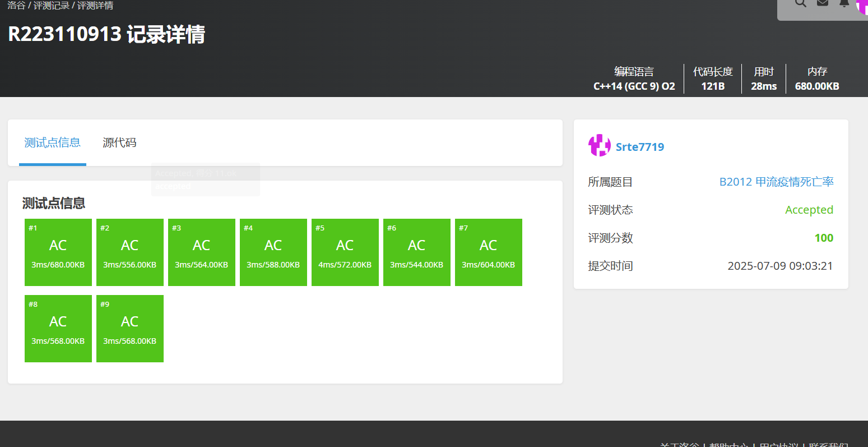Select test case #1 AC tile
This screenshot has height=447, width=868.
tap(58, 252)
